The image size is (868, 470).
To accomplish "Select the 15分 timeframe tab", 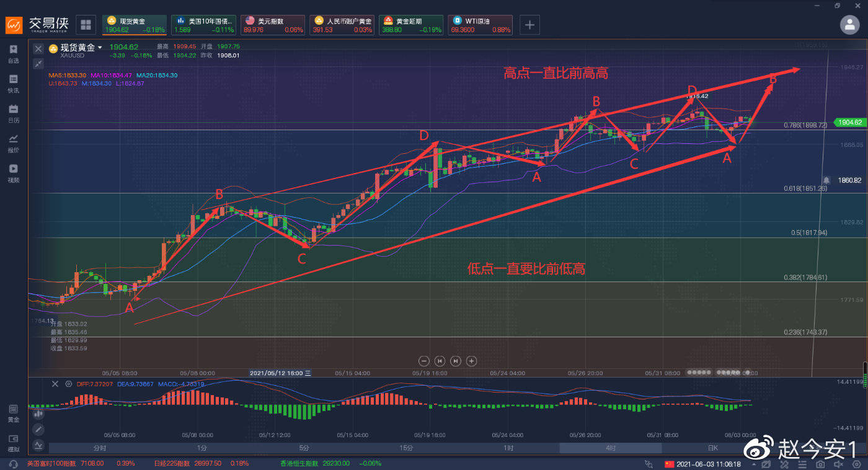I will pyautogui.click(x=406, y=448).
